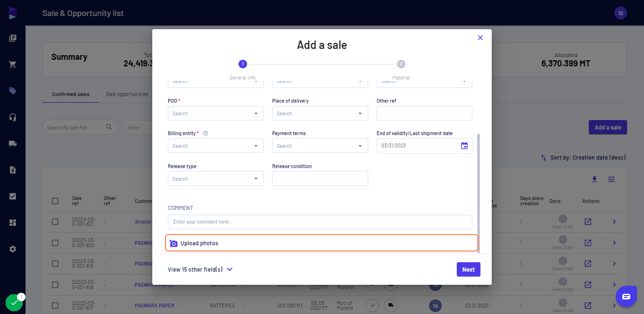644x314 pixels.
Task: Click the app logo in top left
Action: 13,13
